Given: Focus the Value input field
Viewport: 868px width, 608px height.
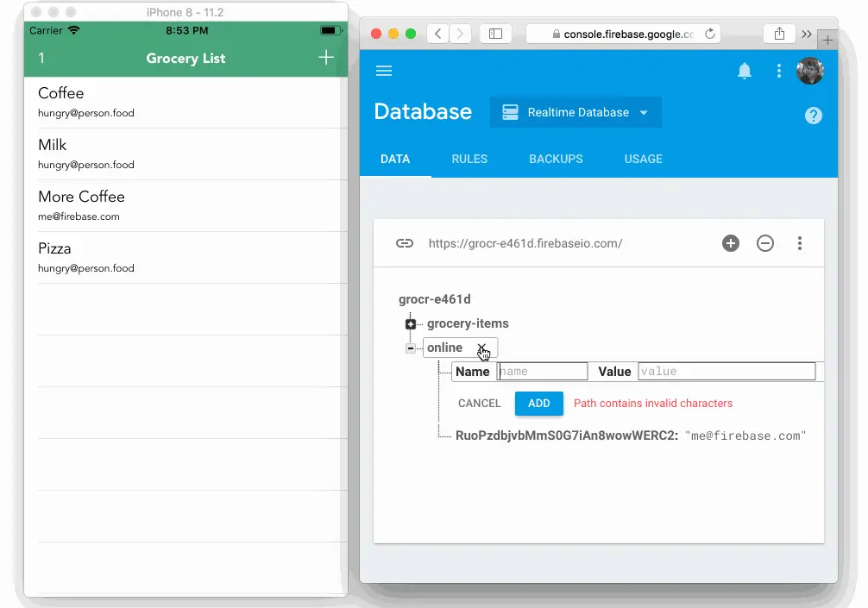Looking at the screenshot, I should tap(726, 371).
